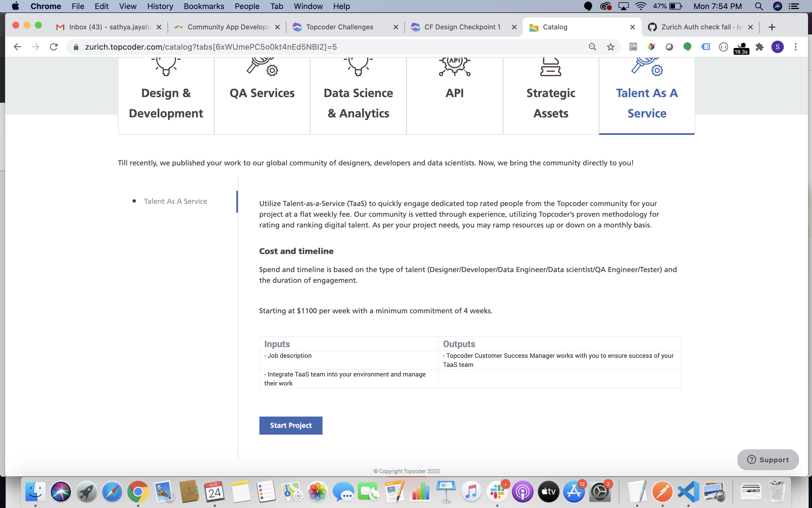Click the Inputs table header
The height and width of the screenshot is (508, 812).
tap(349, 344)
